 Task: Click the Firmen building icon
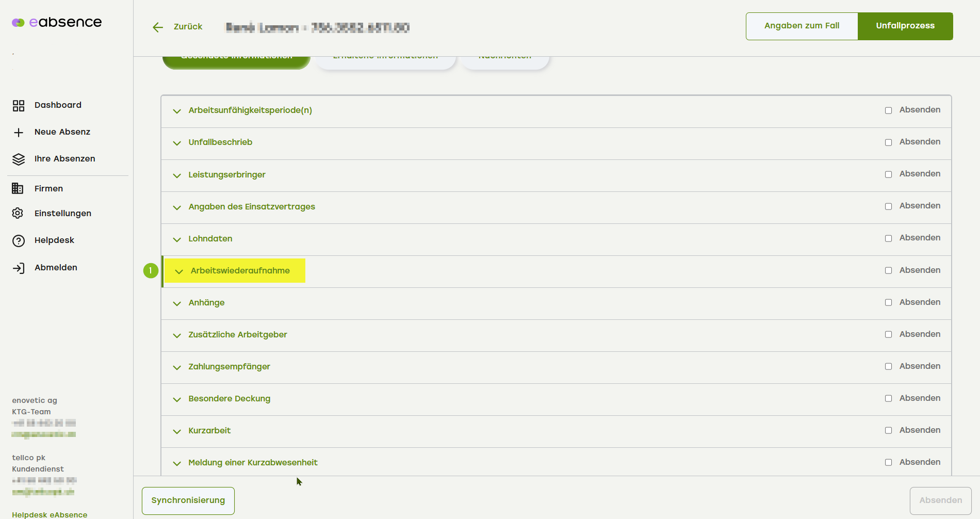coord(18,189)
